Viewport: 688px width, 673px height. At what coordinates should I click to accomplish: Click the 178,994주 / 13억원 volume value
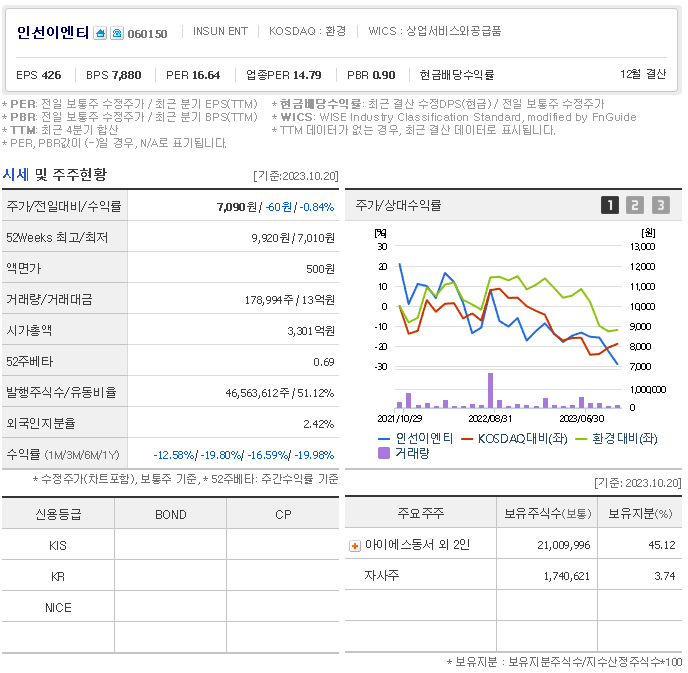290,300
